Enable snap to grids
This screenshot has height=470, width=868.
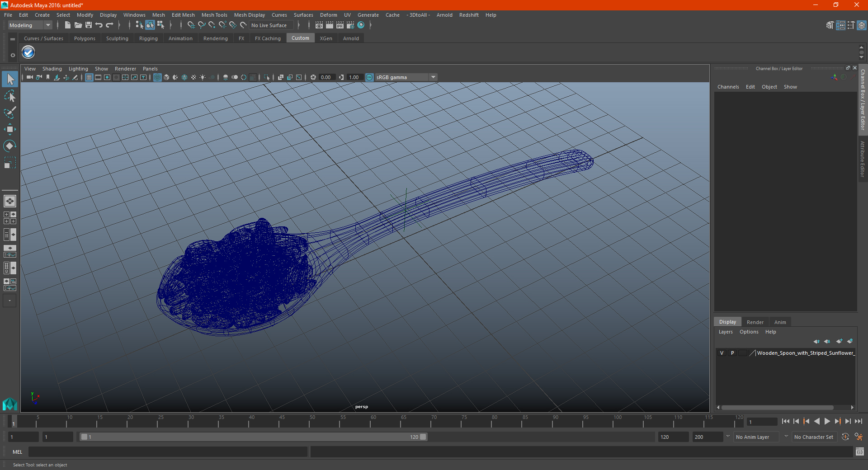pyautogui.click(x=191, y=25)
